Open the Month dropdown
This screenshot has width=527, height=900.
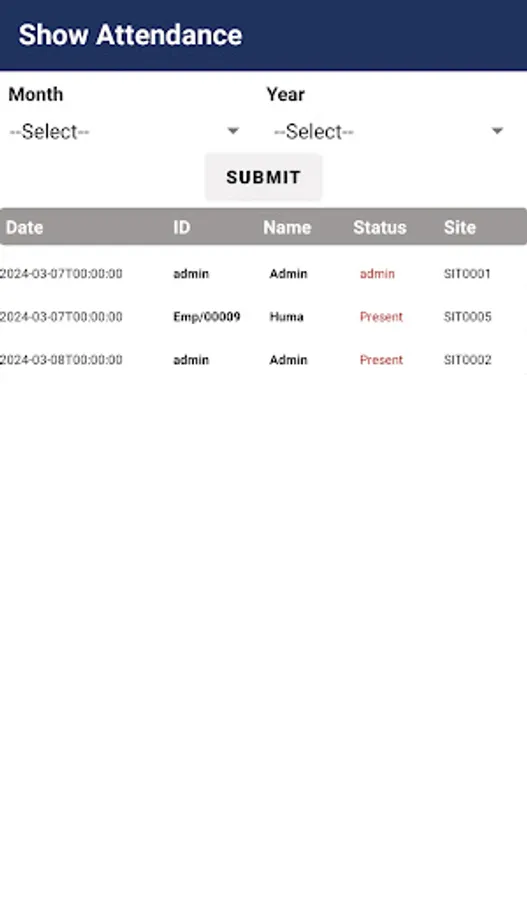point(123,131)
